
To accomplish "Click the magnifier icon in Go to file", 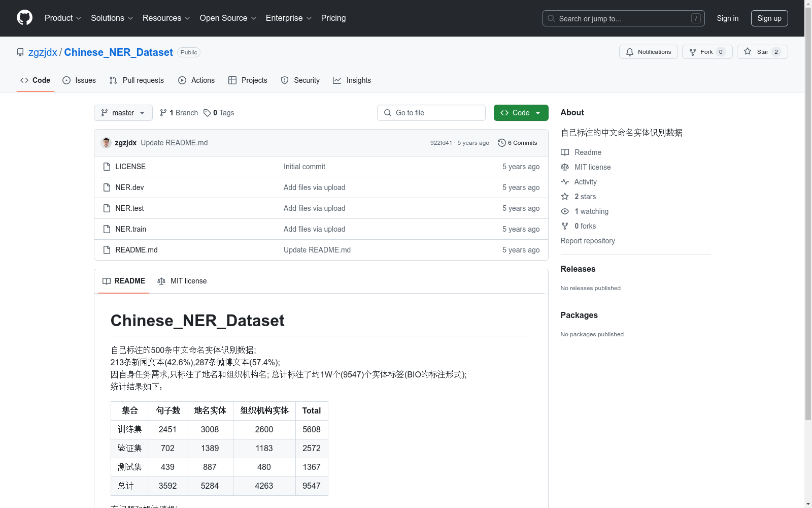I will (388, 113).
